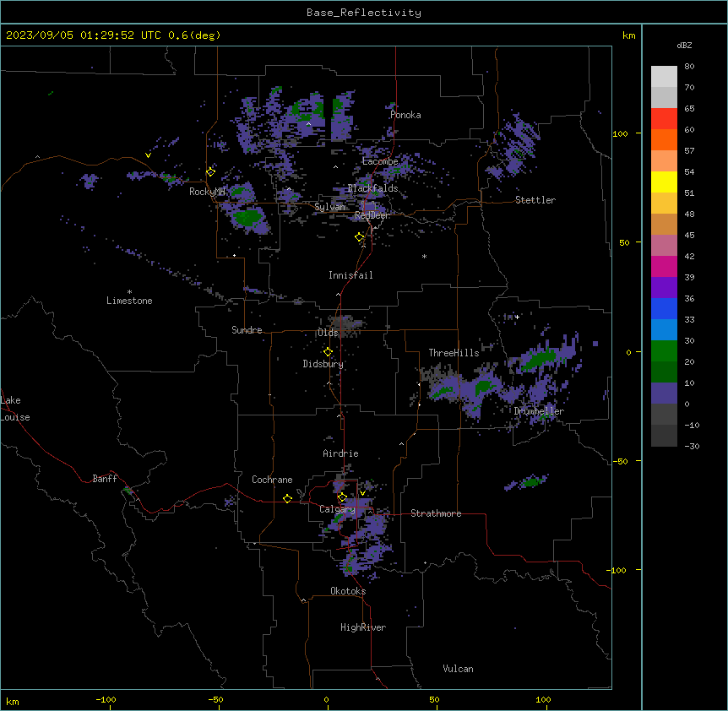Pick the bright green 20-30 dBZ legend swatch
The width and height of the screenshot is (728, 711).
(x=664, y=351)
